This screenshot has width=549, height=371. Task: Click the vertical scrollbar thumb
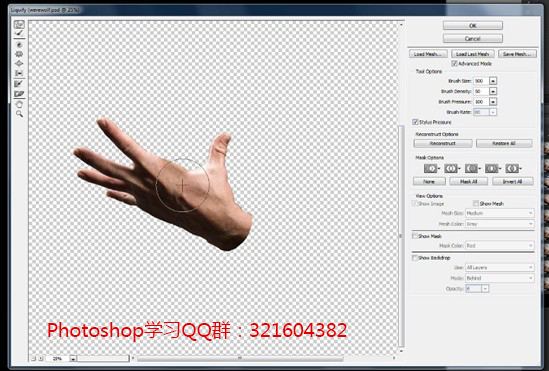[x=401, y=236]
